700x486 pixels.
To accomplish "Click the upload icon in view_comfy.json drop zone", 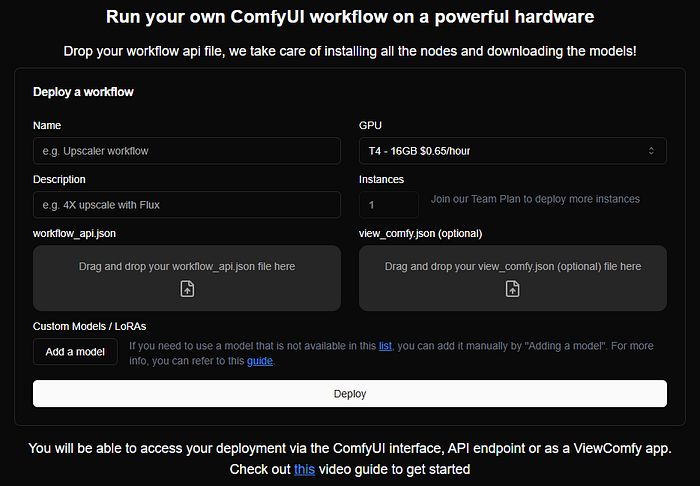I will click(x=512, y=289).
